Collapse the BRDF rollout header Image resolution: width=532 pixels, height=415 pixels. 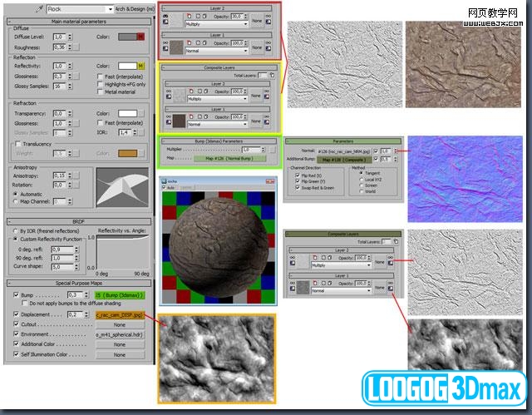(x=79, y=221)
